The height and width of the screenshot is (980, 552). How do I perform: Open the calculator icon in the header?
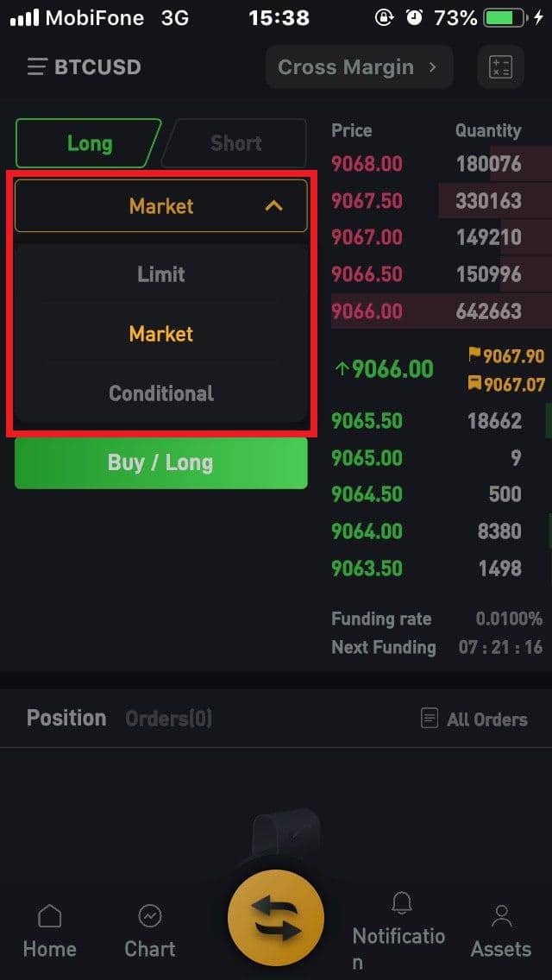coord(500,67)
